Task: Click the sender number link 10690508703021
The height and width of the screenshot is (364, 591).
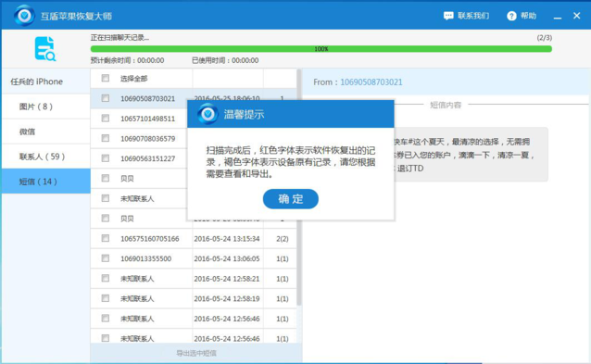Action: (x=371, y=82)
